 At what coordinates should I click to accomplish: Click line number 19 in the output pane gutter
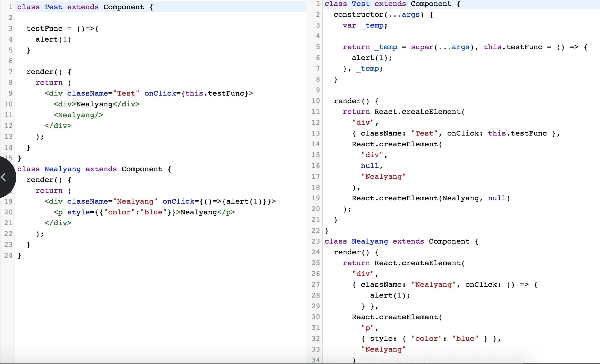(315, 198)
